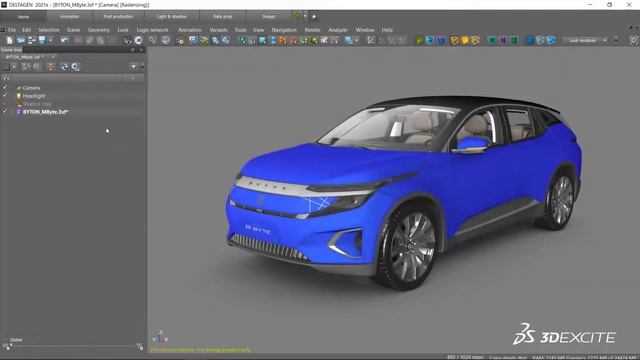Image resolution: width=640 pixels, height=360 pixels.
Task: Click the refresh arrows icon in Scene tree toolbar
Action: 64,67
